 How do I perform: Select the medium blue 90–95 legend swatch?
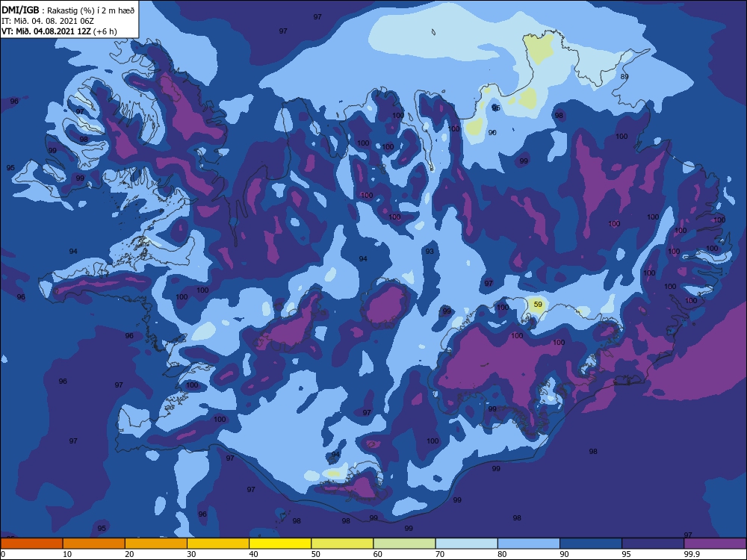(591, 544)
